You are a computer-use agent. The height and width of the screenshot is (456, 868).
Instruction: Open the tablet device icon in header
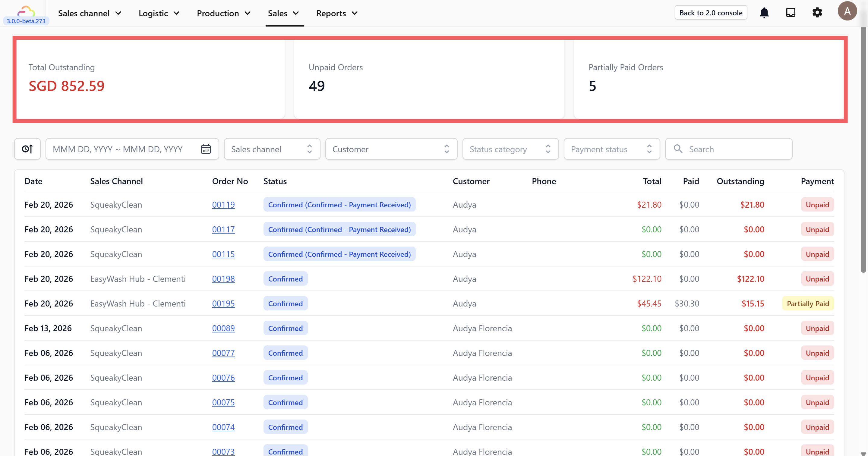pos(791,13)
